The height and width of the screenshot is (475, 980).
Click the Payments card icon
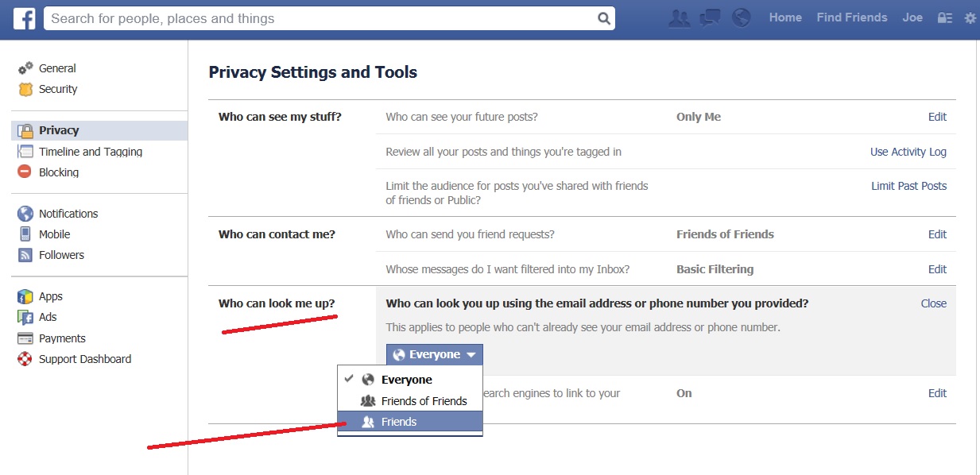(x=25, y=338)
